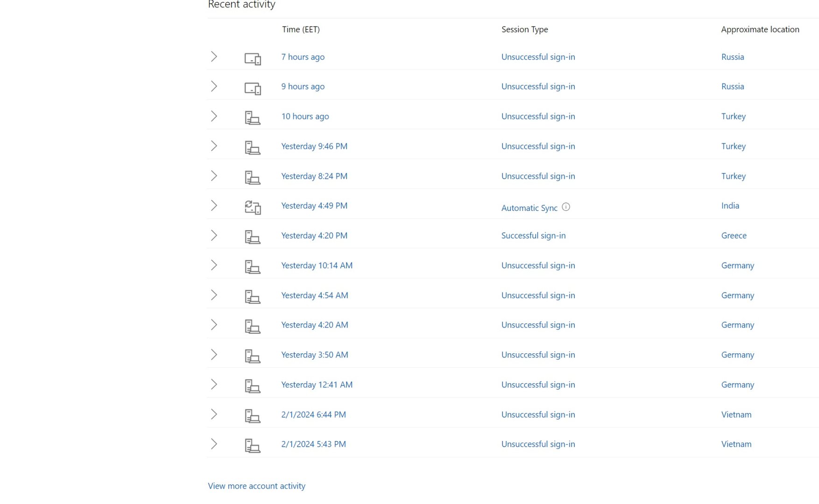Click the info icon beside Automatic Sync
Screen dimensions: 819x504
tap(566, 207)
